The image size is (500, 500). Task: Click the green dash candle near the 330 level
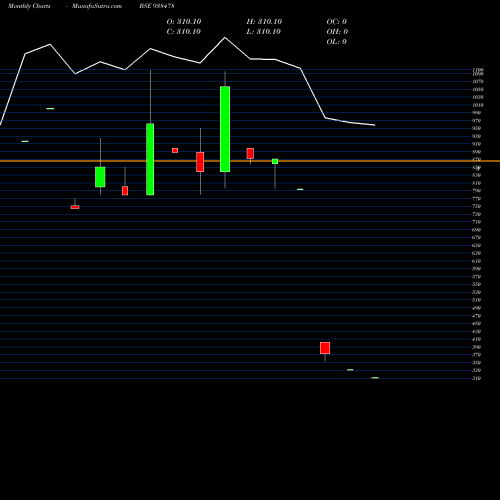pos(350,370)
